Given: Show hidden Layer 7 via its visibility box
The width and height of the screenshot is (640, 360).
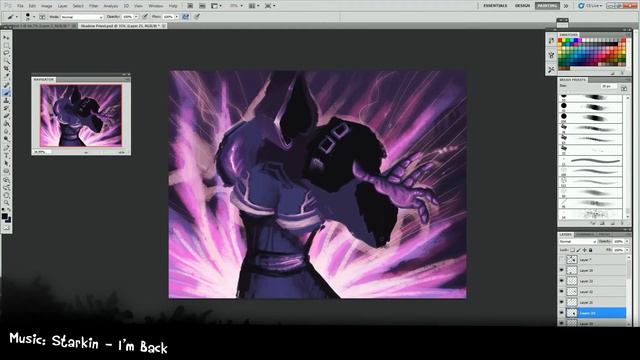Looking at the screenshot, I should (562, 260).
